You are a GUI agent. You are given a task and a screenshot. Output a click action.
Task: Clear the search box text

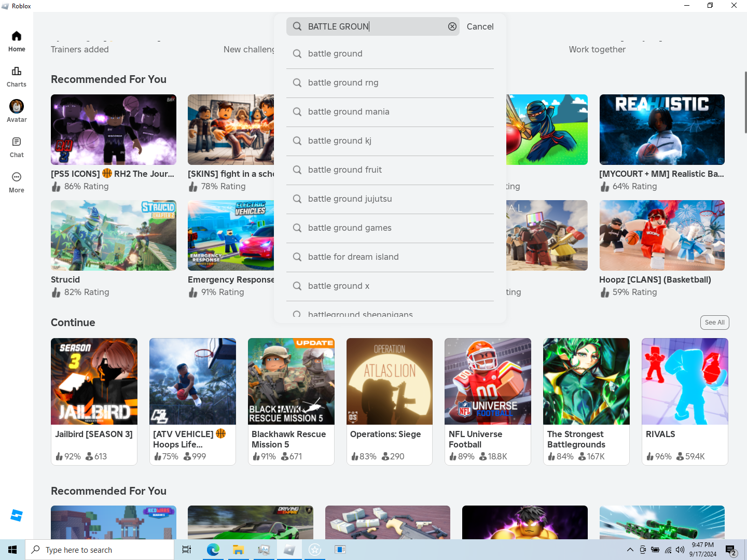[452, 26]
